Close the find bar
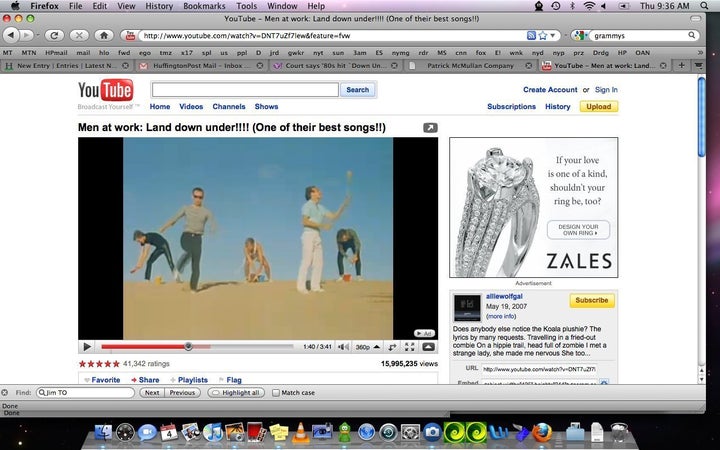Viewport: 720px width, 450px height. pyautogui.click(x=5, y=393)
